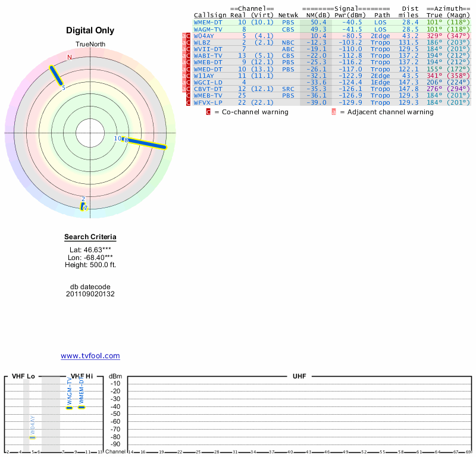
Task: Click the Callsign column header
Action: coord(210,15)
